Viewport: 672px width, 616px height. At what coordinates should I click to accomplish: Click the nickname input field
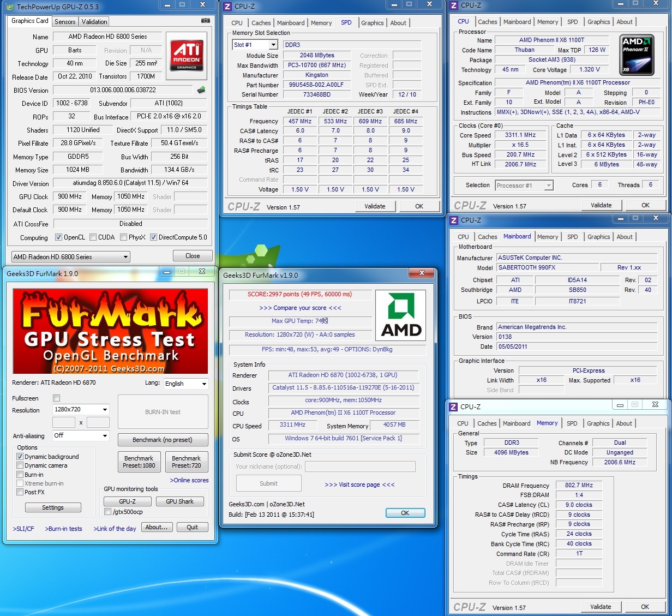360,467
